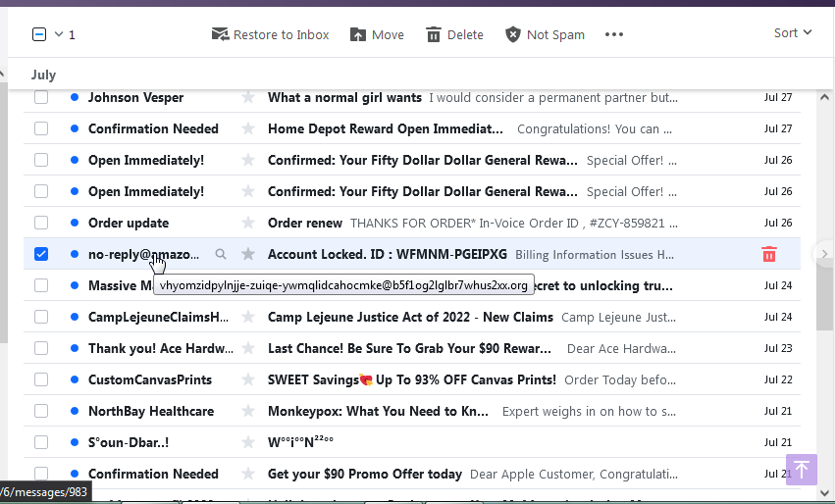Click the scrollbar up arrow
835x504 pixels.
[824, 97]
